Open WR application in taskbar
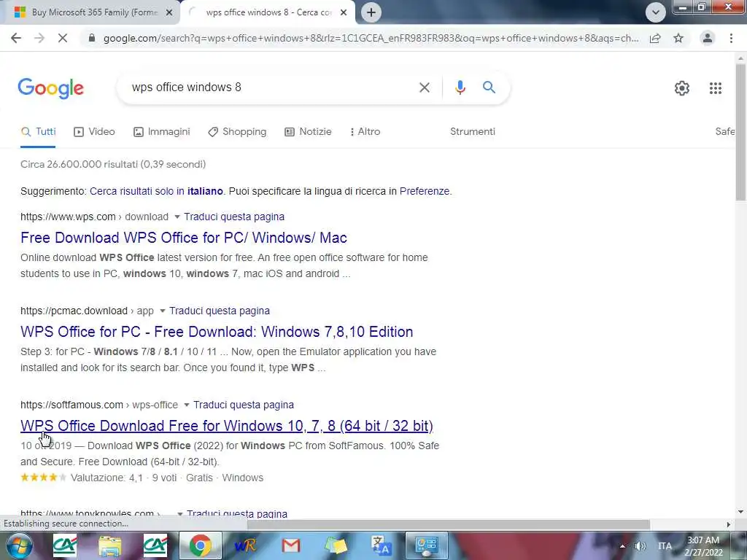The width and height of the screenshot is (747, 560). point(245,545)
